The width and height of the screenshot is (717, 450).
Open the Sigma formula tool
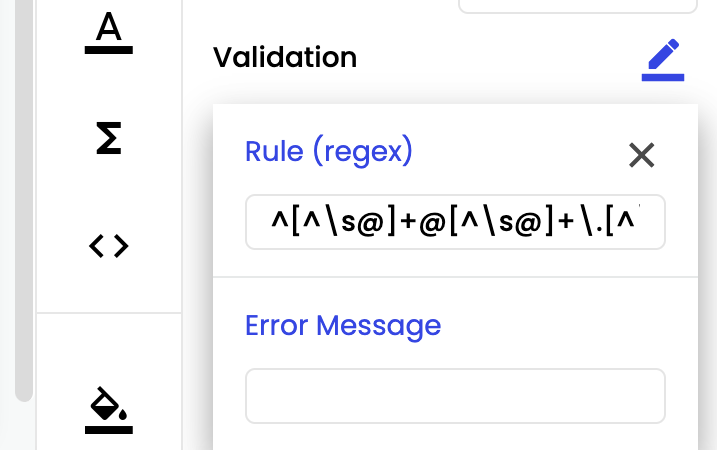(x=109, y=138)
